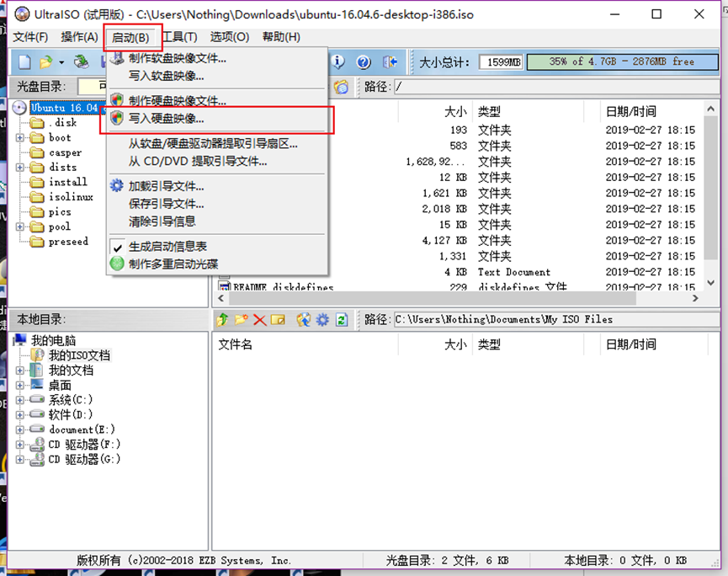Select 我的电脑 in local tree

click(53, 340)
